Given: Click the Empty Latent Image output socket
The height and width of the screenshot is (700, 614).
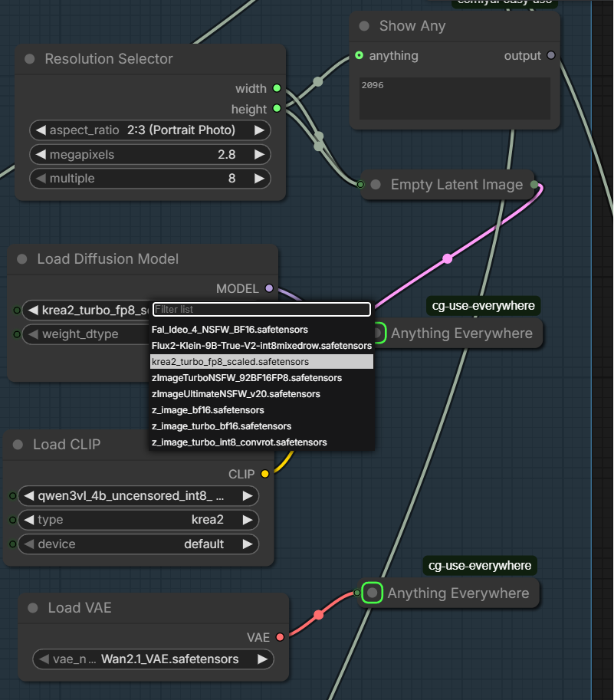Looking at the screenshot, I should click(x=534, y=184).
